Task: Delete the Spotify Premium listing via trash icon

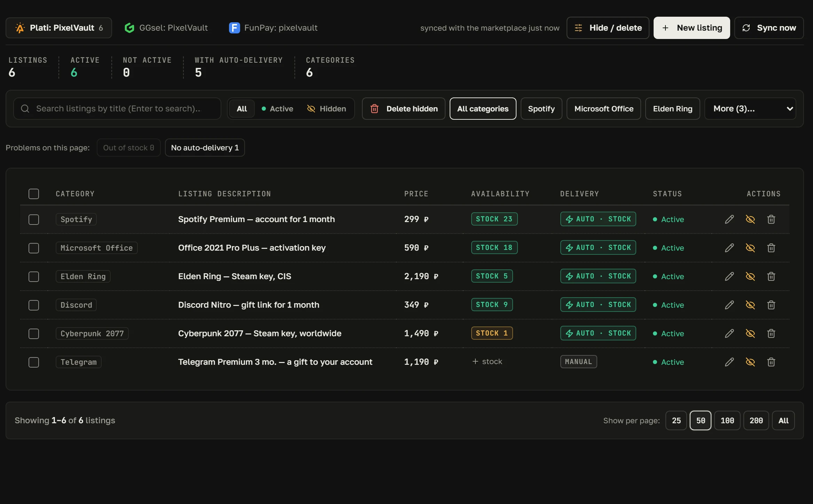Action: click(771, 219)
